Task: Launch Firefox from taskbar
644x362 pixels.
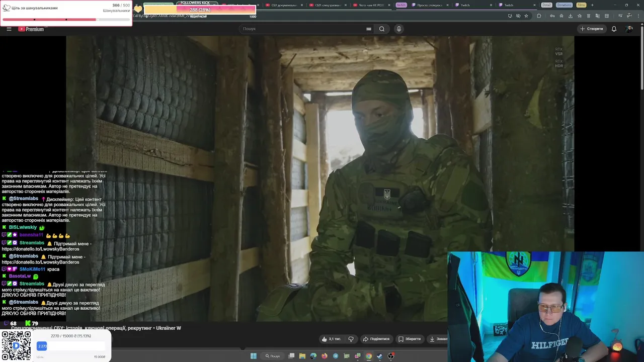Action: click(x=325, y=356)
